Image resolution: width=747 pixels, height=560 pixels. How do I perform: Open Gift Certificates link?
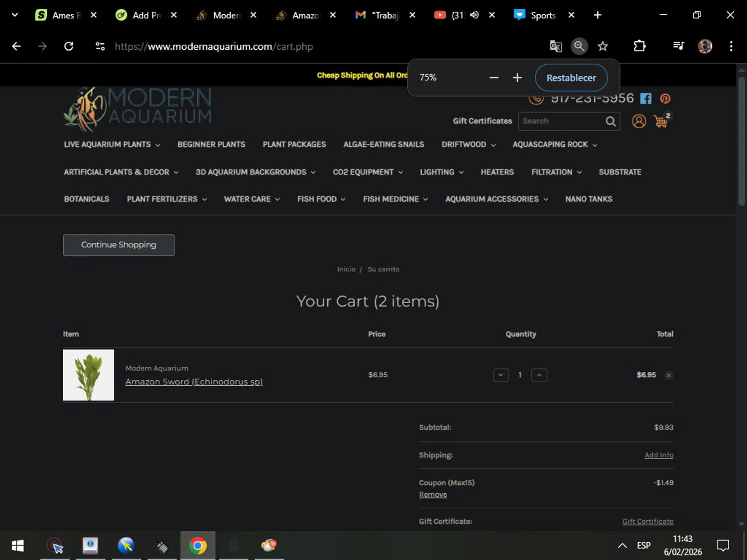(482, 121)
